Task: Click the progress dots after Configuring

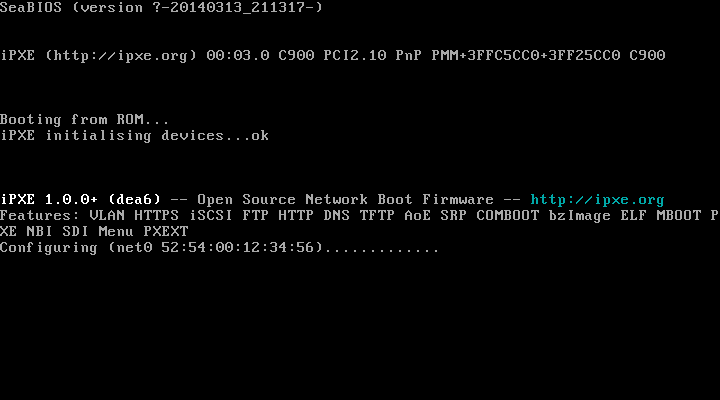Action: pos(382,249)
